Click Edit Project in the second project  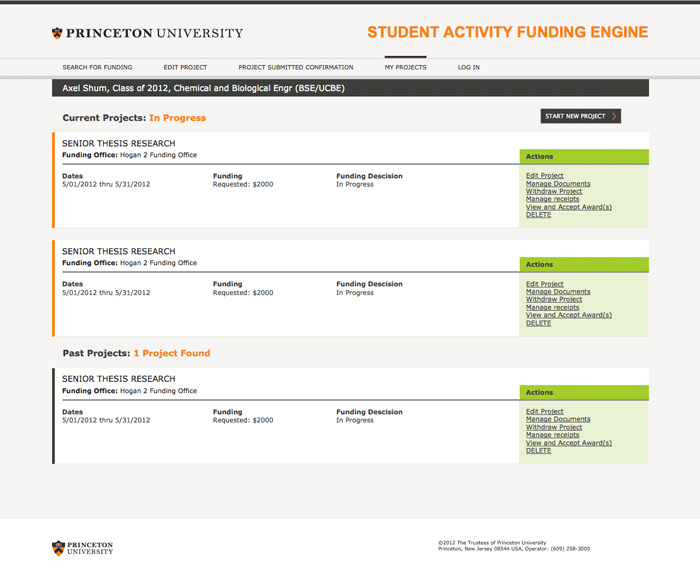tap(545, 284)
